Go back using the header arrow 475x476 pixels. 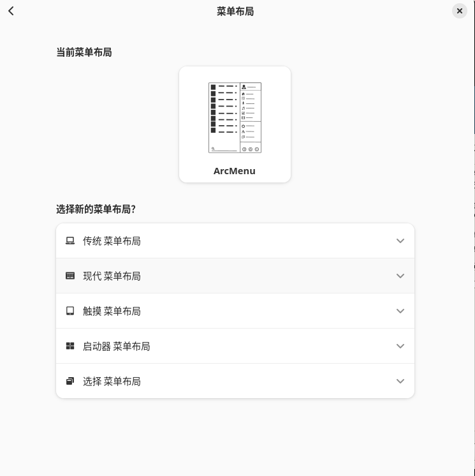point(11,11)
